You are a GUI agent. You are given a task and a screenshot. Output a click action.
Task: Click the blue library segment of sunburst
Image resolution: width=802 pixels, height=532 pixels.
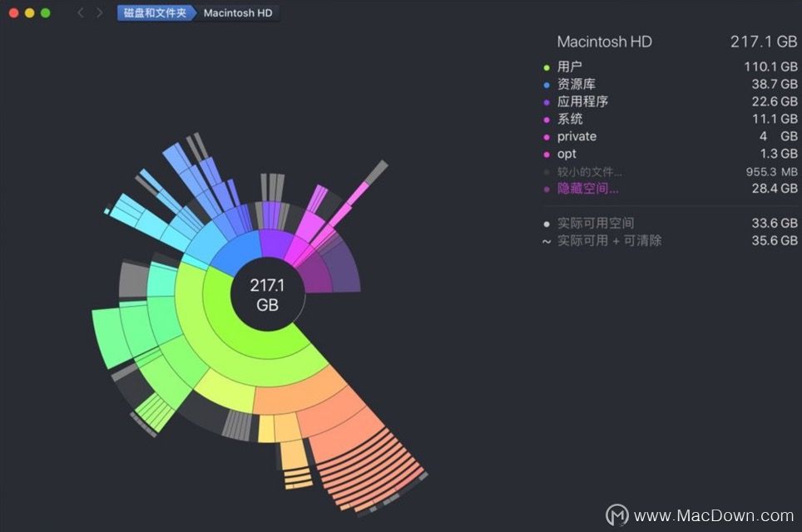tap(240, 252)
